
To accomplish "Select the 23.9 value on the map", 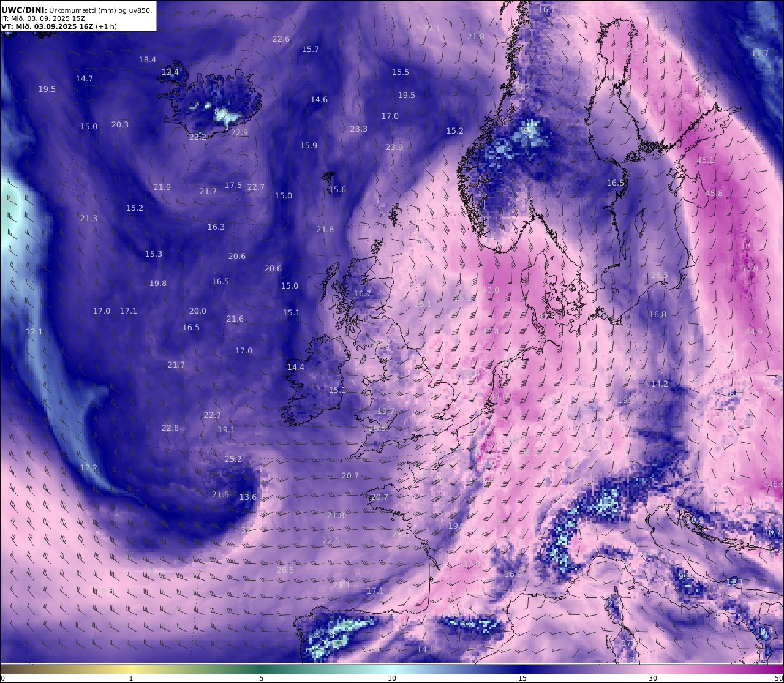I will (394, 148).
